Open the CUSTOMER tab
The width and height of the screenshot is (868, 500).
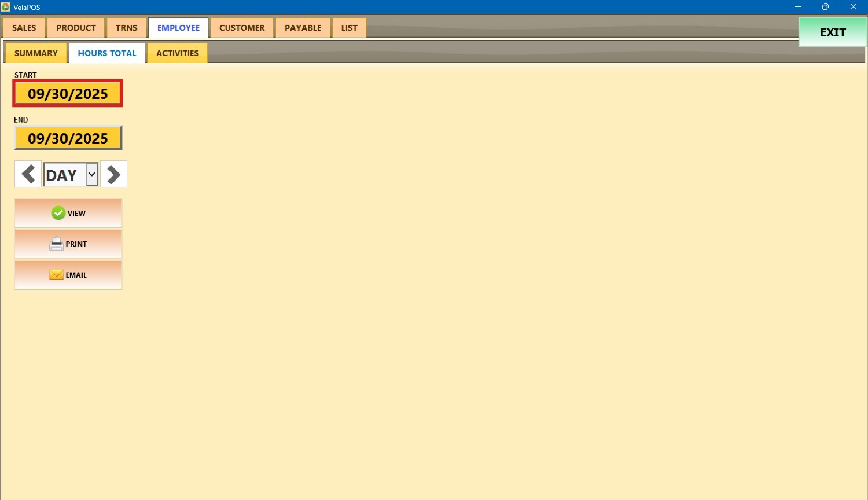click(x=242, y=28)
